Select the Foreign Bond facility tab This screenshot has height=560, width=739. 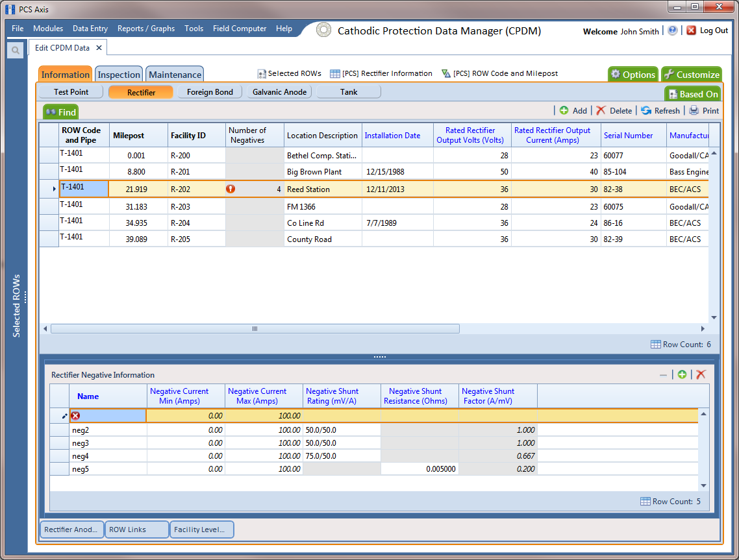(210, 92)
